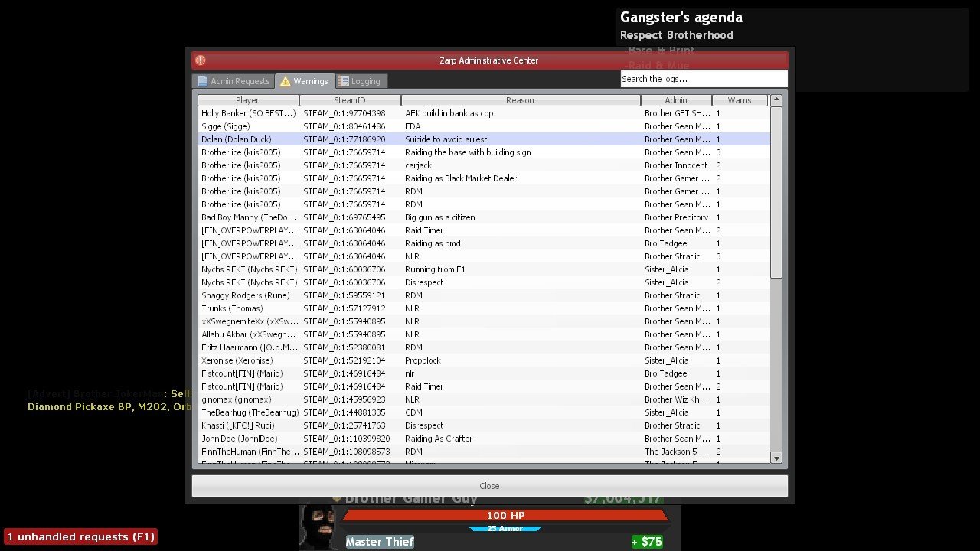
Task: Click the 'Big gun as a citizen' reason
Action: pyautogui.click(x=440, y=217)
